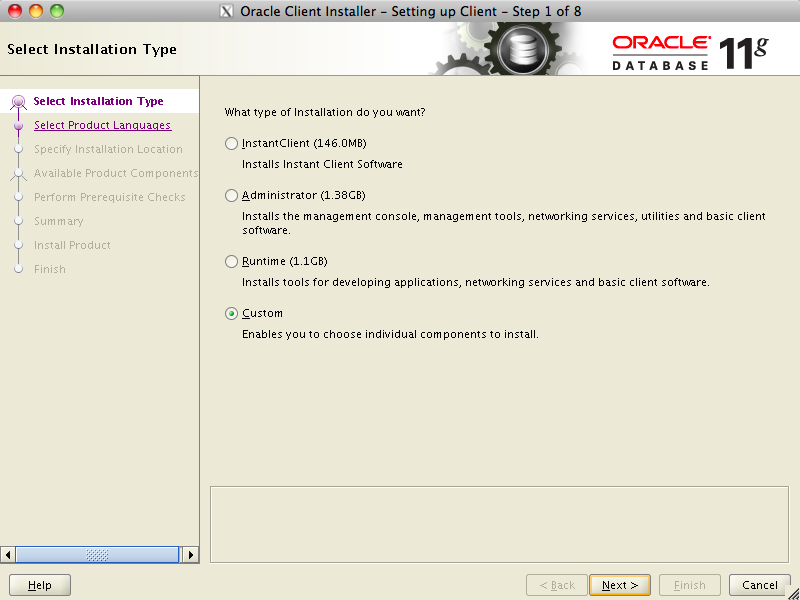Click the Cancel button
Image resolution: width=800 pixels, height=600 pixels.
760,585
